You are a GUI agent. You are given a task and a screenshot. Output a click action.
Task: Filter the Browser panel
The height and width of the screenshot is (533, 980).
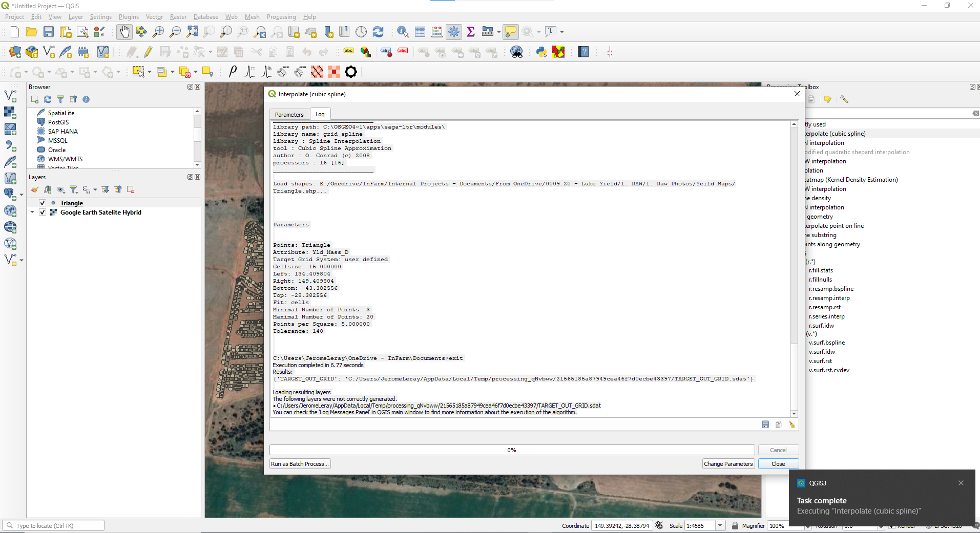click(x=60, y=99)
